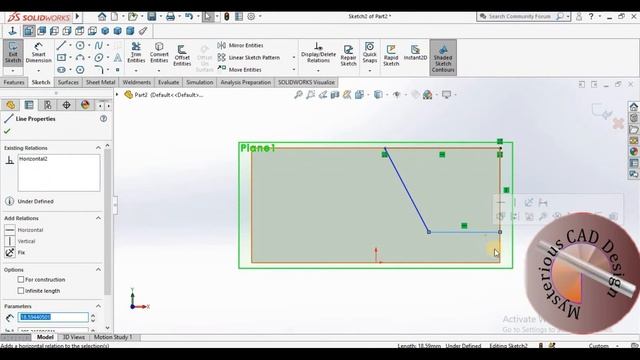Select the Corner Rectangle tool
The height and width of the screenshot is (360, 640).
[61, 58]
